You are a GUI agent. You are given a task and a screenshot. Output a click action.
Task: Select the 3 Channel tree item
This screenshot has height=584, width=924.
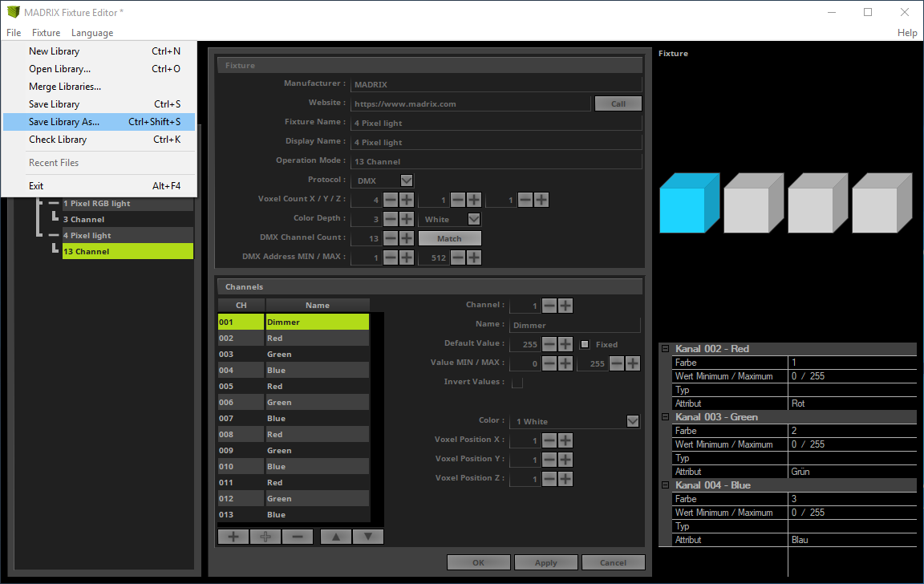128,219
